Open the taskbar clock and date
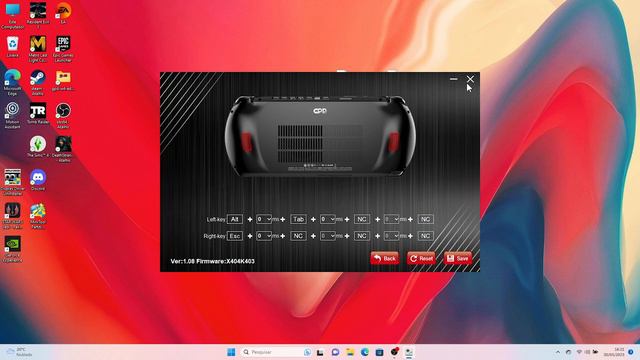 tap(614, 352)
